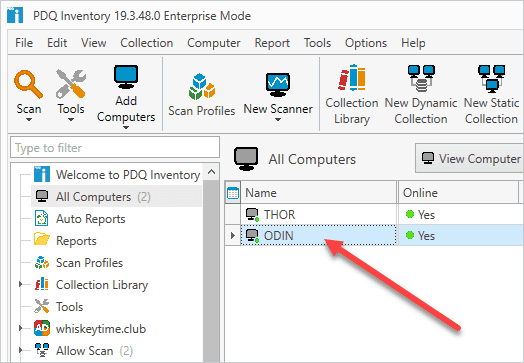Select Auto Reports in tree
The width and height of the screenshot is (524, 363).
click(91, 219)
